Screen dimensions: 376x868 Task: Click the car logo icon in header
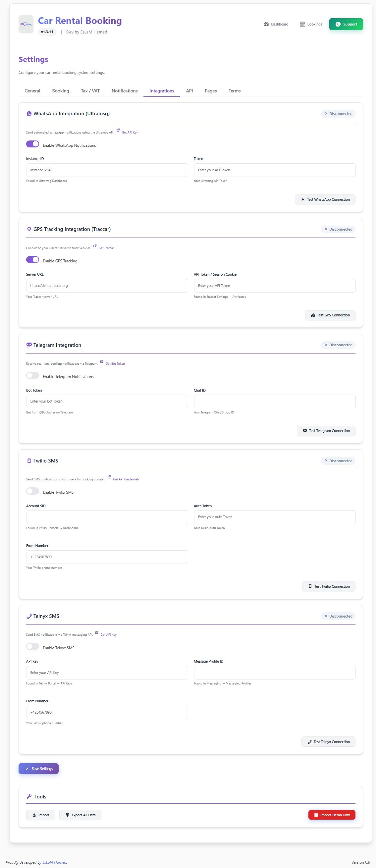[x=26, y=24]
